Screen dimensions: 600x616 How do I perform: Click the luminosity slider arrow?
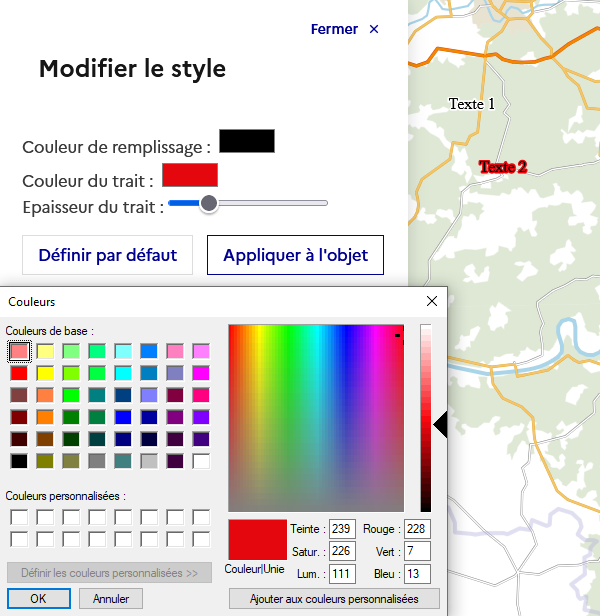[440, 425]
